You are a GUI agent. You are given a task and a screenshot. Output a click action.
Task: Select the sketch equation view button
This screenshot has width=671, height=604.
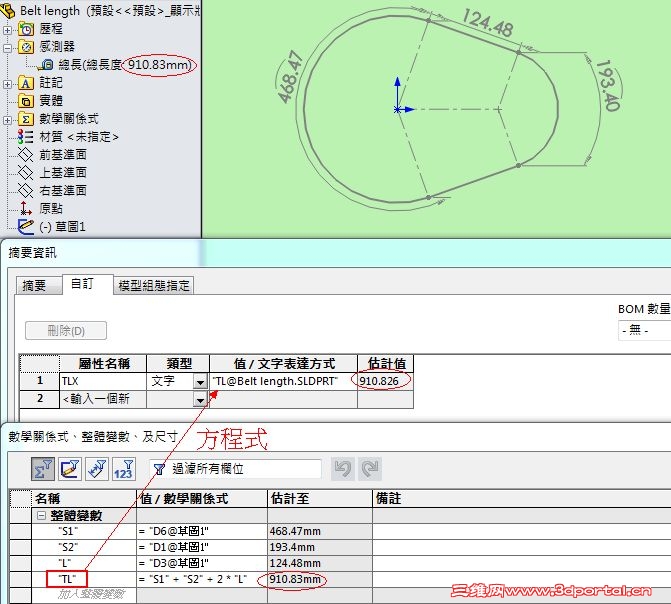pos(70,469)
